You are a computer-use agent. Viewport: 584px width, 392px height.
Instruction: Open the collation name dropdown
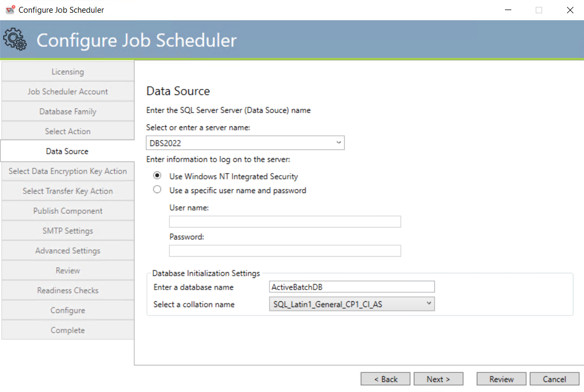[x=429, y=304]
